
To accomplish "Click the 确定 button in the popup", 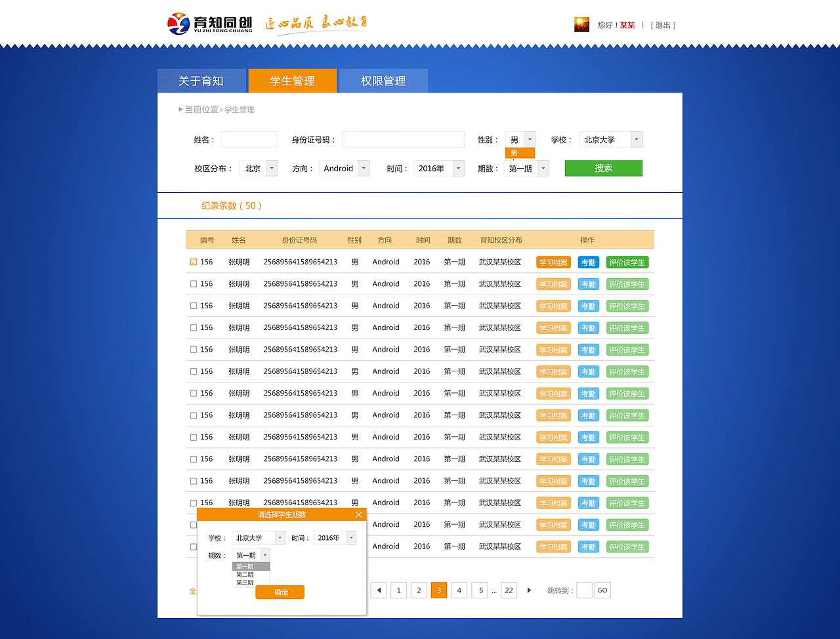I will coord(281,592).
